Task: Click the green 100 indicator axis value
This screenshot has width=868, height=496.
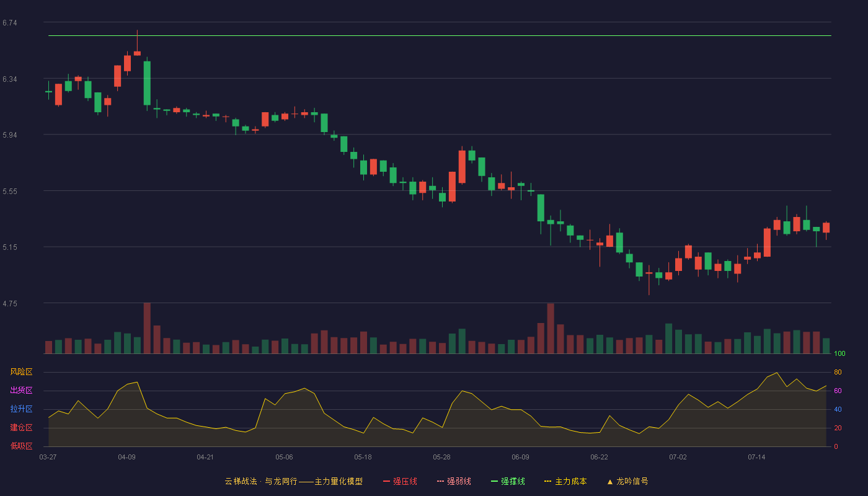Action: (x=839, y=353)
